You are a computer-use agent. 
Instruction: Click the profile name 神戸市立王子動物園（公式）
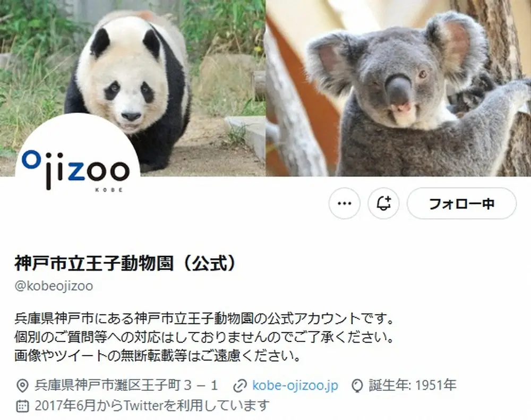pyautogui.click(x=125, y=263)
